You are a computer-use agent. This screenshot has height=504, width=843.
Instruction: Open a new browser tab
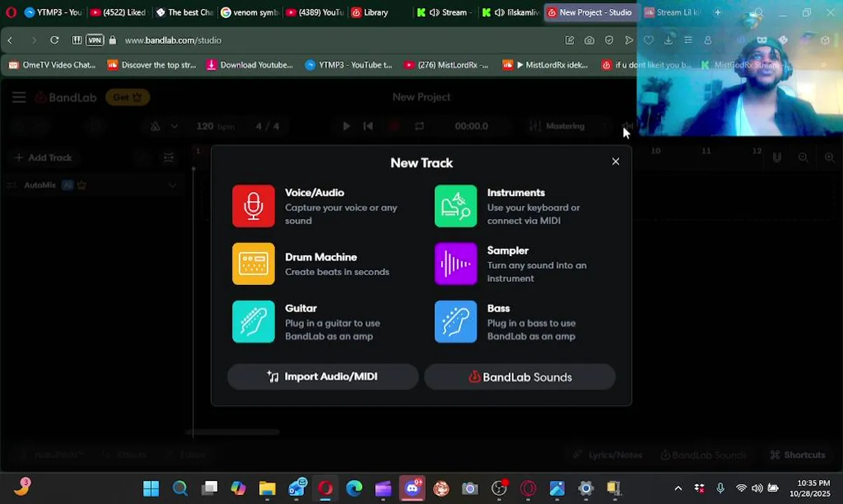[718, 13]
